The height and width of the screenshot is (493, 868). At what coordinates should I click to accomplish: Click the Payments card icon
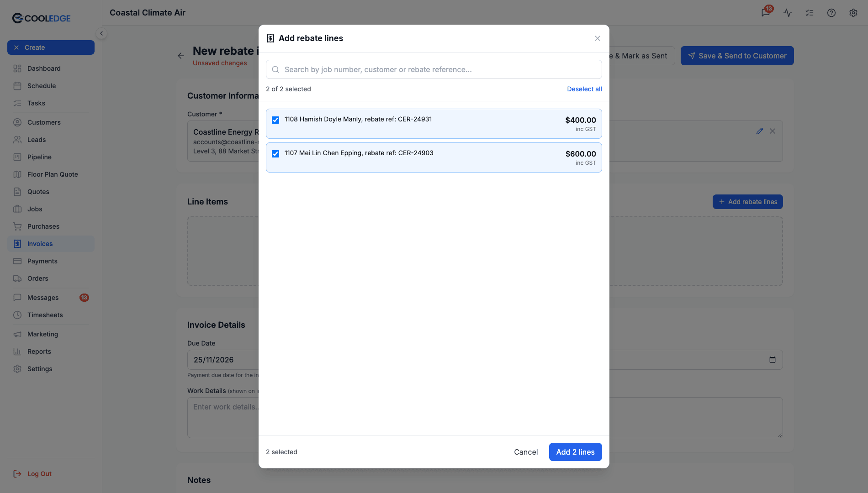[17, 261]
